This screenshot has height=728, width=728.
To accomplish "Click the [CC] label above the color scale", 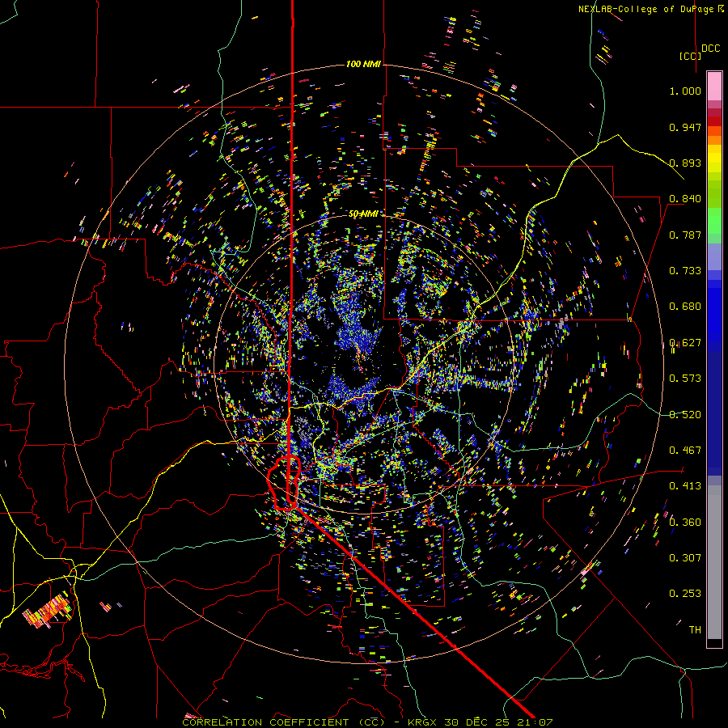I will [x=691, y=56].
